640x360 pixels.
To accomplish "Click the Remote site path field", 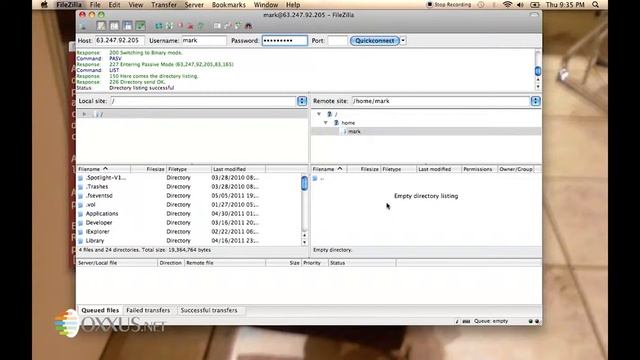I will click(x=440, y=101).
